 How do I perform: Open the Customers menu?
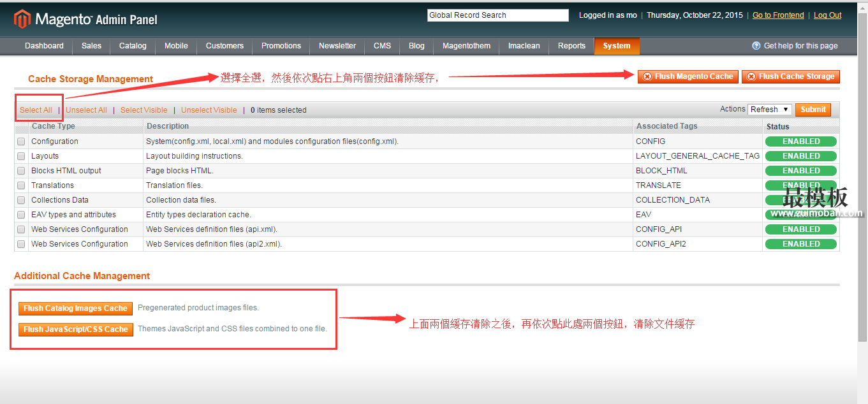[x=224, y=46]
